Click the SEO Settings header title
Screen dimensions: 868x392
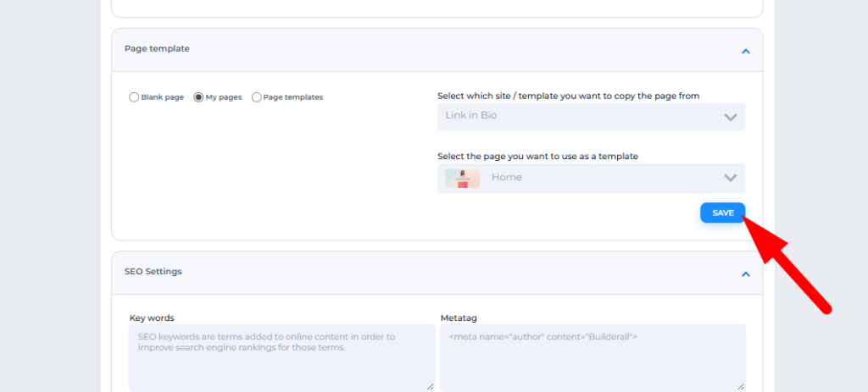pyautogui.click(x=153, y=272)
